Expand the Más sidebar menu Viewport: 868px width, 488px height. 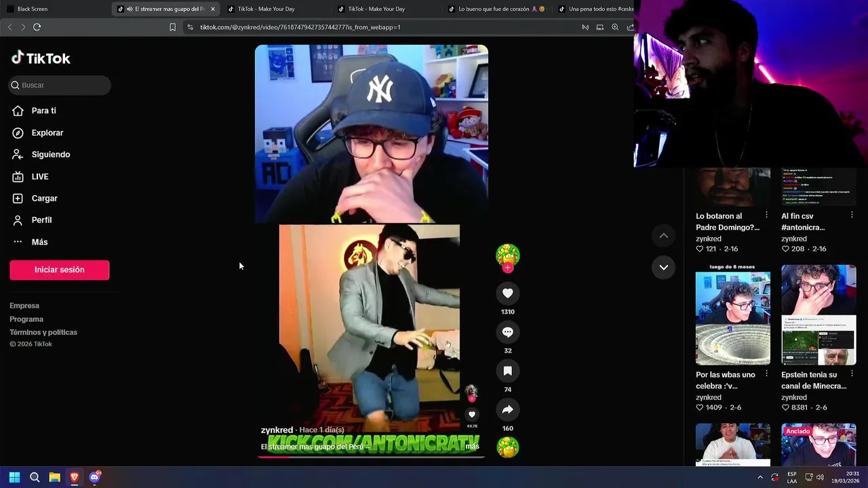30,242
